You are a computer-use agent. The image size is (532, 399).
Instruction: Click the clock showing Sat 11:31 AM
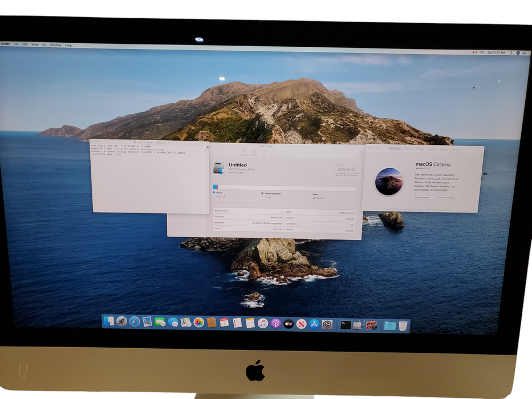coord(497,52)
